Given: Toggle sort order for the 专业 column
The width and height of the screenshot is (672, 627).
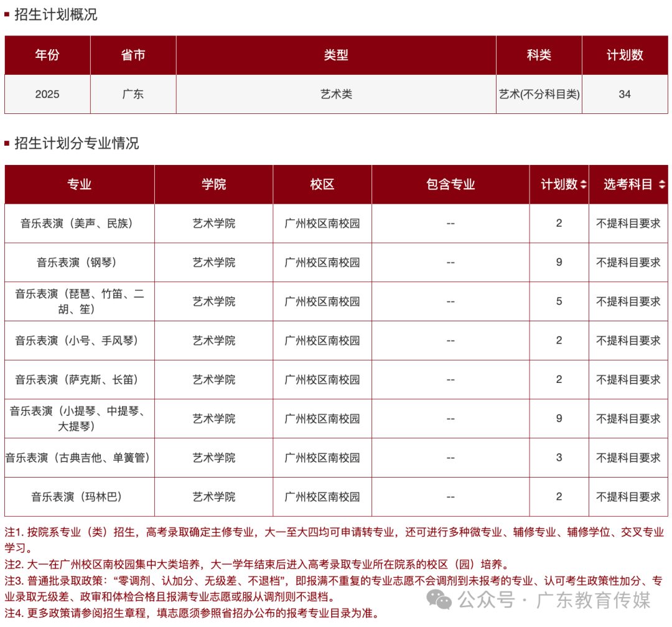Looking at the screenshot, I should click(x=80, y=184).
